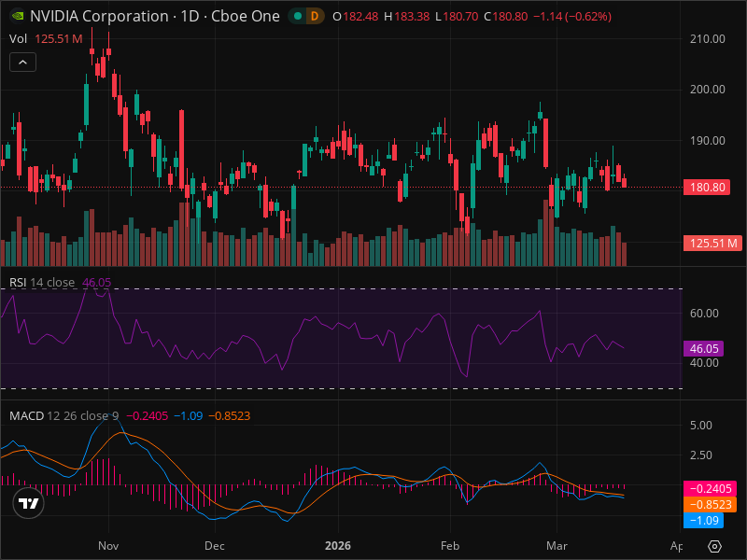Click the low price L180.70 in header

(x=457, y=16)
